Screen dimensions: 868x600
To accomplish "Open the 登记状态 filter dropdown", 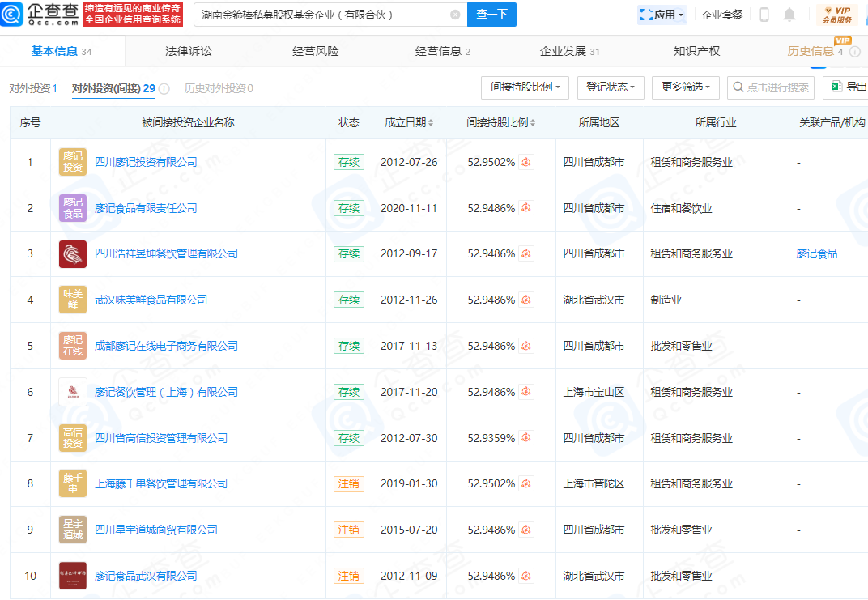I will tap(611, 87).
